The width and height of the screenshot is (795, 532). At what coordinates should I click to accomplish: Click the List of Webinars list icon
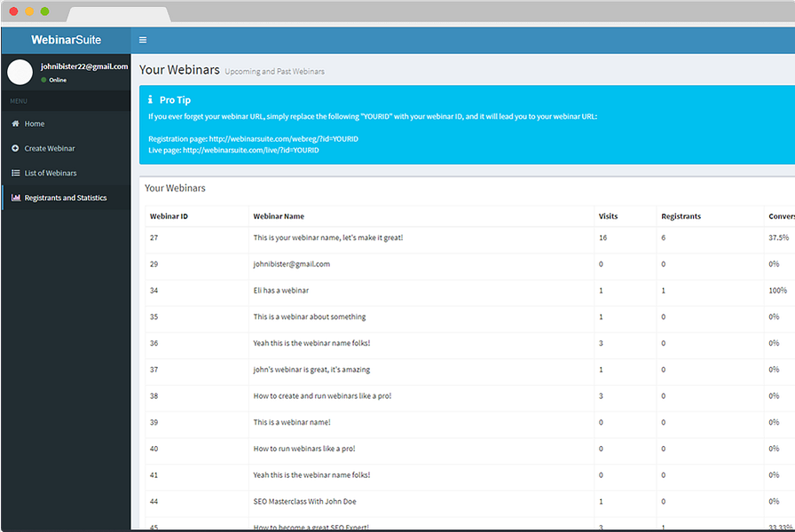(16, 173)
